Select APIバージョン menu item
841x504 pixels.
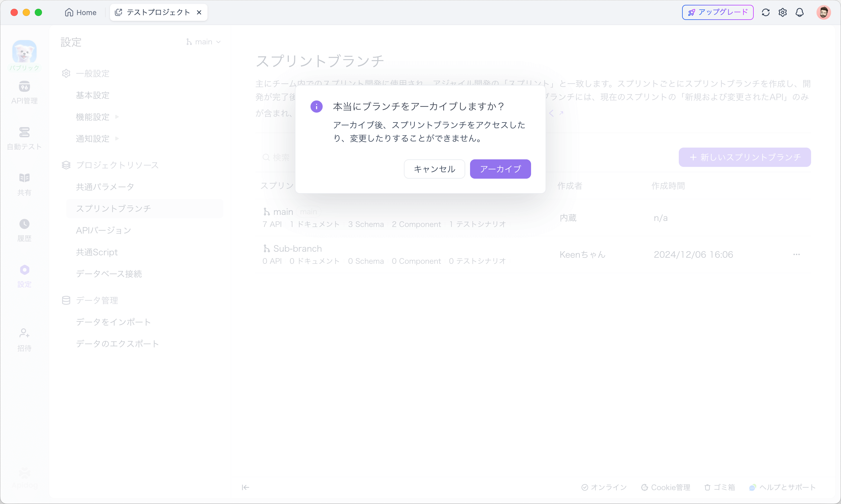coord(103,230)
